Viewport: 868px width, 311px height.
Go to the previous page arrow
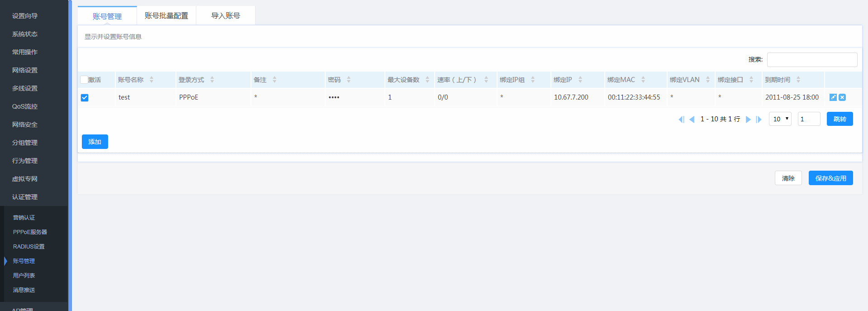(x=692, y=120)
